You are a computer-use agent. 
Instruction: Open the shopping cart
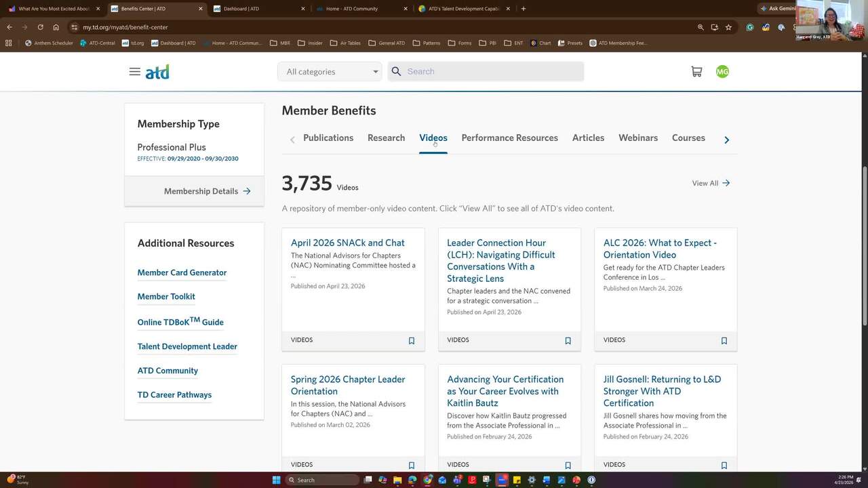pyautogui.click(x=696, y=72)
